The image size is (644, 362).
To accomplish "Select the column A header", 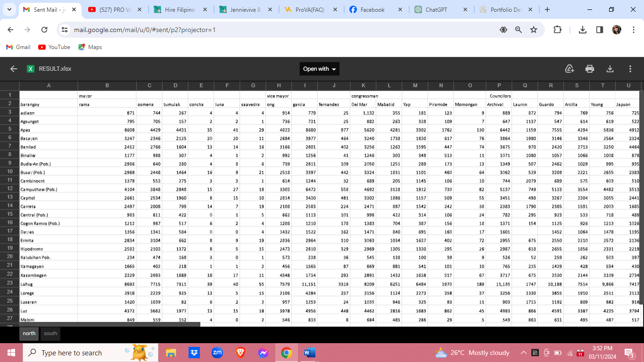I will [x=49, y=85].
